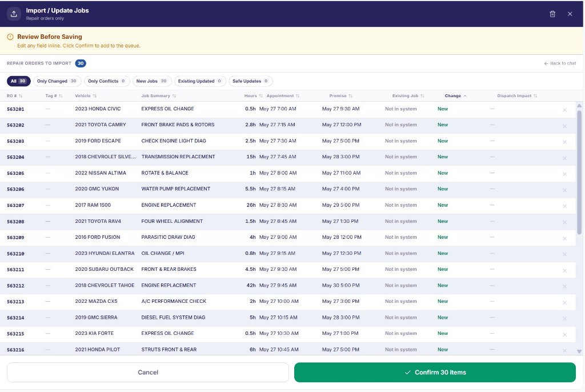Screen dimensions: 585x392
Task: Click Not in system for row 563211
Action: (x=400, y=269)
